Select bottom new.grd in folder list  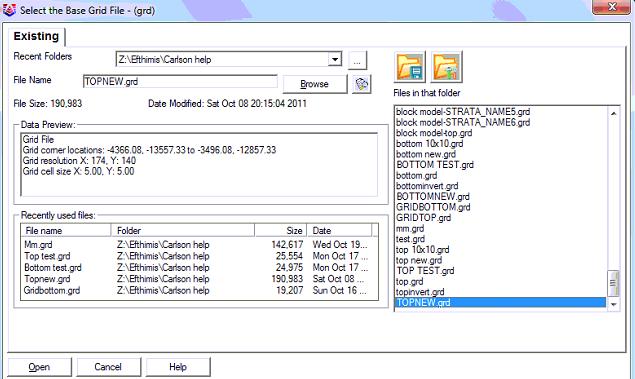click(426, 154)
